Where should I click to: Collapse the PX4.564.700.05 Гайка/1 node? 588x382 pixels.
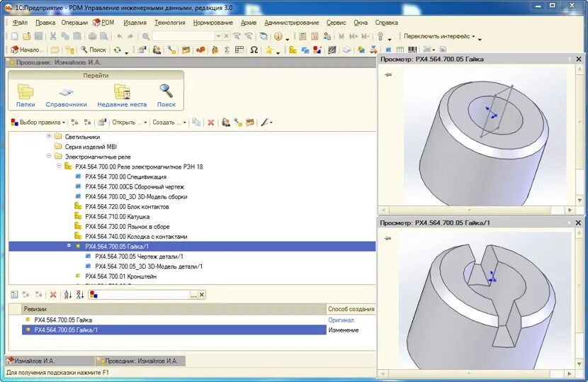(x=69, y=245)
